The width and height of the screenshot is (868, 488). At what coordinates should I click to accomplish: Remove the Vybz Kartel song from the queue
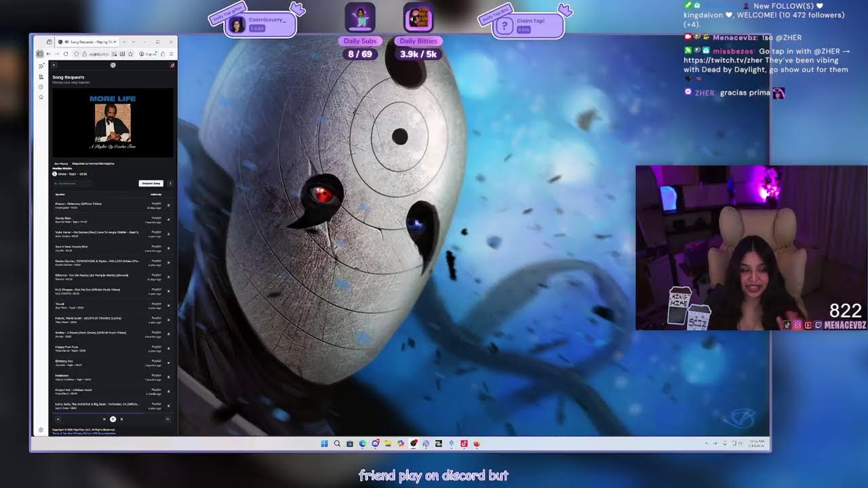click(169, 234)
